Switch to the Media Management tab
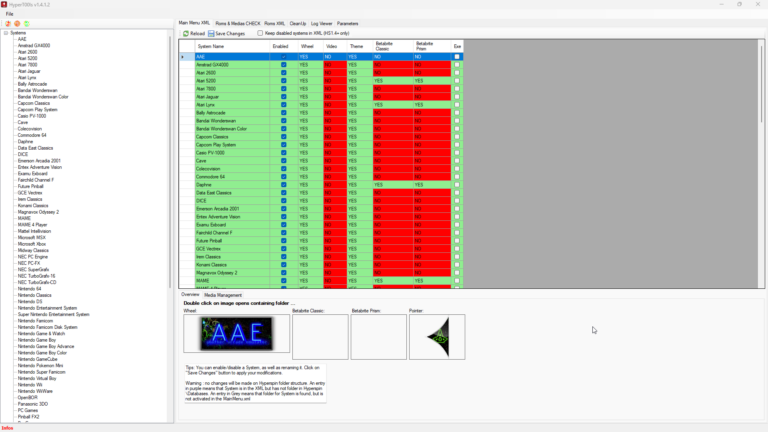This screenshot has width=768, height=432. (x=223, y=295)
